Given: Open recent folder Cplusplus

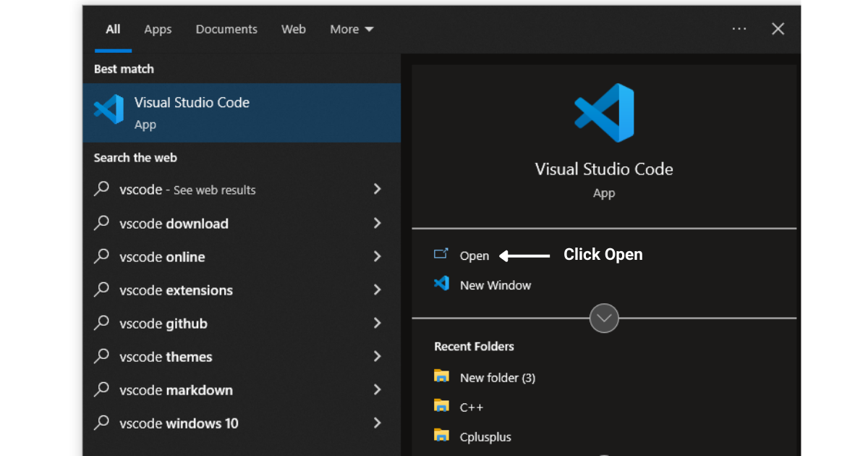Looking at the screenshot, I should pyautogui.click(x=485, y=437).
